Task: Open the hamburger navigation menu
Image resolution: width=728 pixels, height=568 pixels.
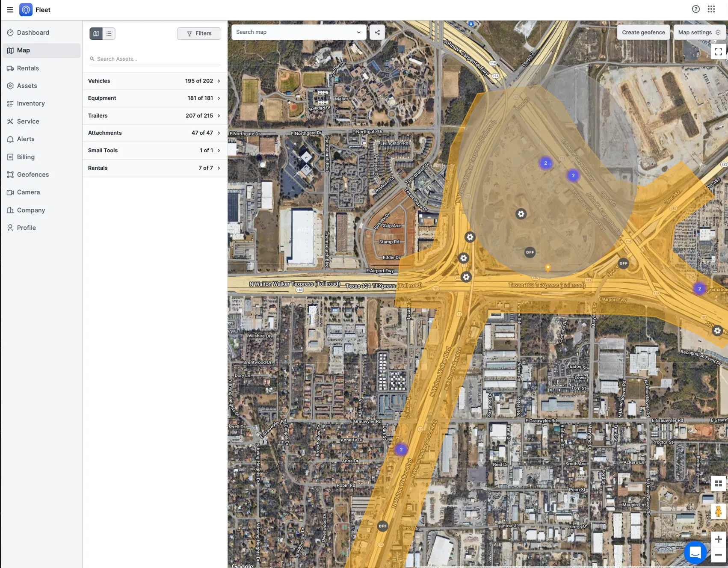Action: pos(9,9)
